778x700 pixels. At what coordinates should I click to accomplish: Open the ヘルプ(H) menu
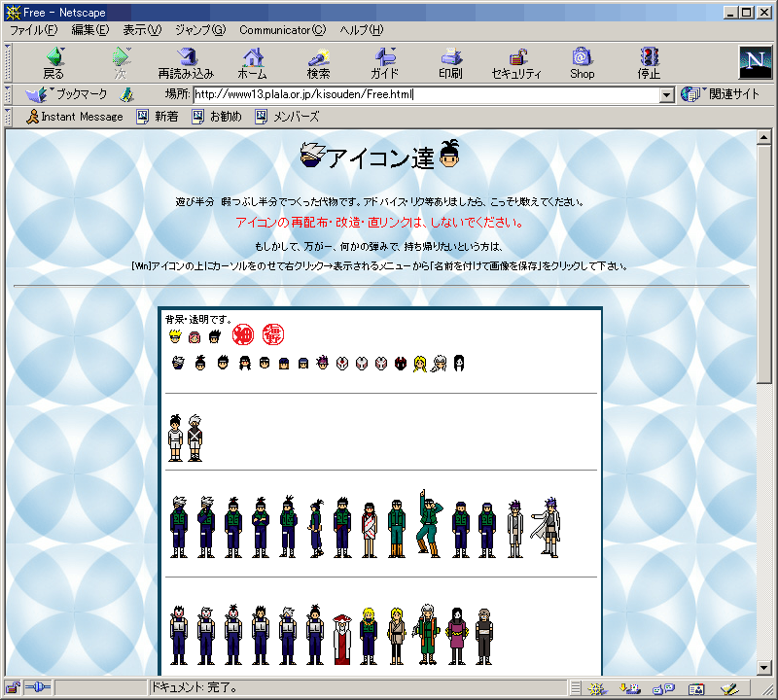point(362,30)
